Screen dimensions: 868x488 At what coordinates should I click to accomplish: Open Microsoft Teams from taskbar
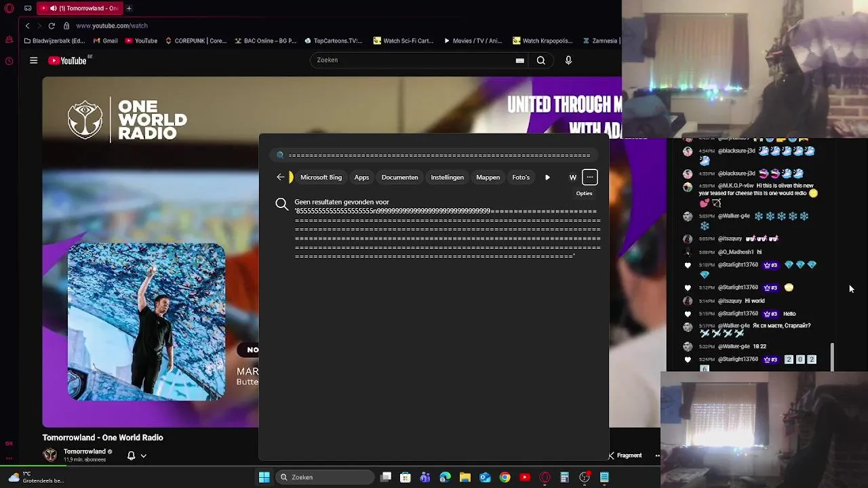point(425,477)
